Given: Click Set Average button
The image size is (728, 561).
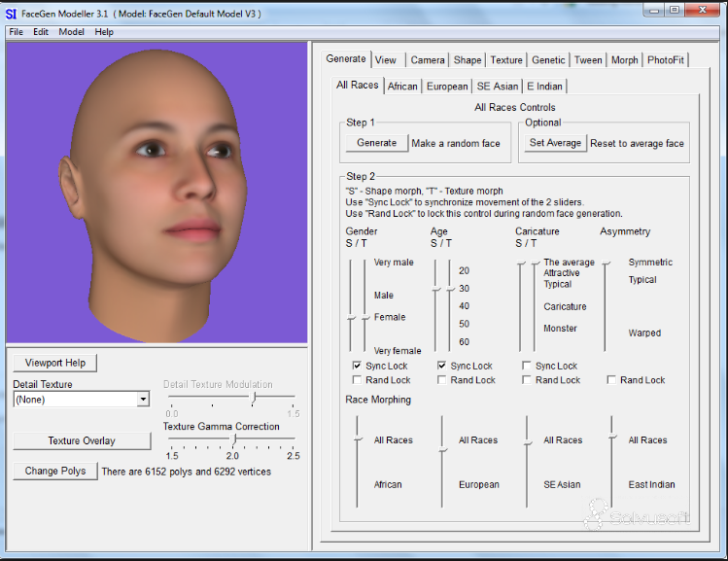Looking at the screenshot, I should tap(555, 143).
